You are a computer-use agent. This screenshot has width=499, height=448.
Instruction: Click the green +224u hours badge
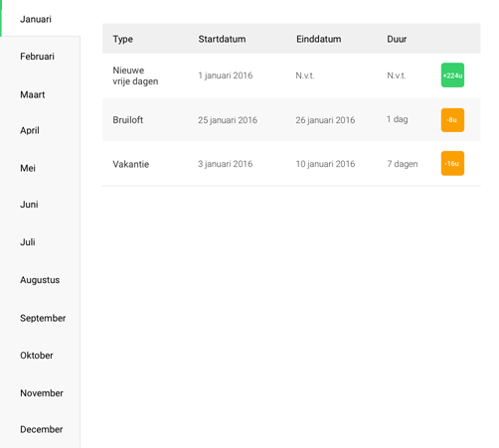click(452, 75)
